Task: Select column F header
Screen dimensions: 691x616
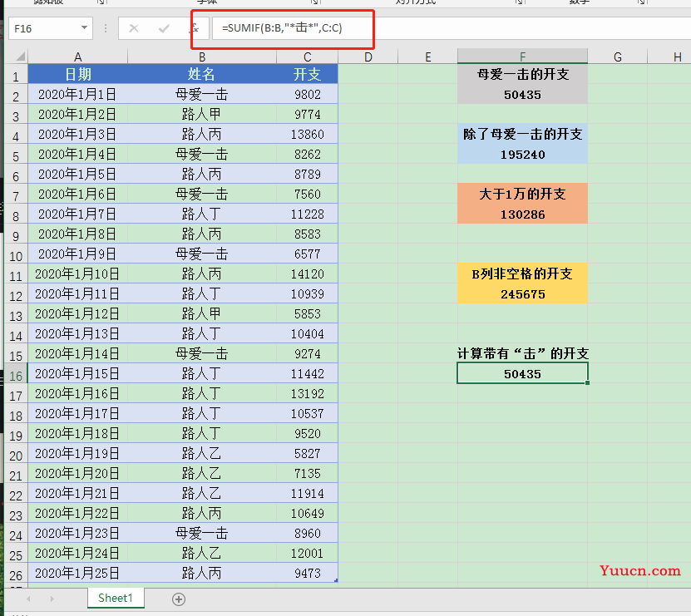Action: pos(522,57)
